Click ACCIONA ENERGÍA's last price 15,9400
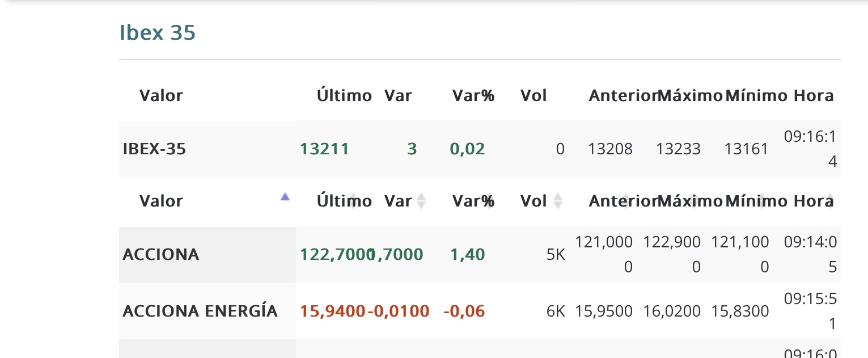The height and width of the screenshot is (358, 868). pyautogui.click(x=332, y=311)
